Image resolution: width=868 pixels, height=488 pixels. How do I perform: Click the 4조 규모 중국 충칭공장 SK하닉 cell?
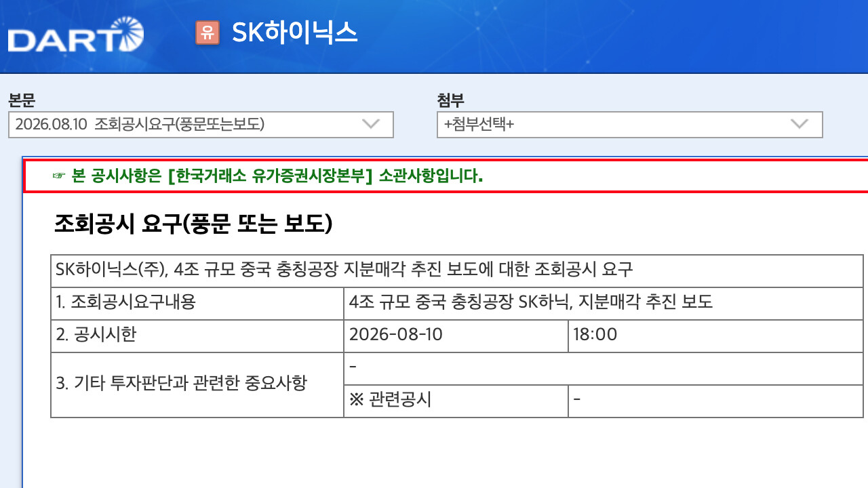click(x=603, y=303)
